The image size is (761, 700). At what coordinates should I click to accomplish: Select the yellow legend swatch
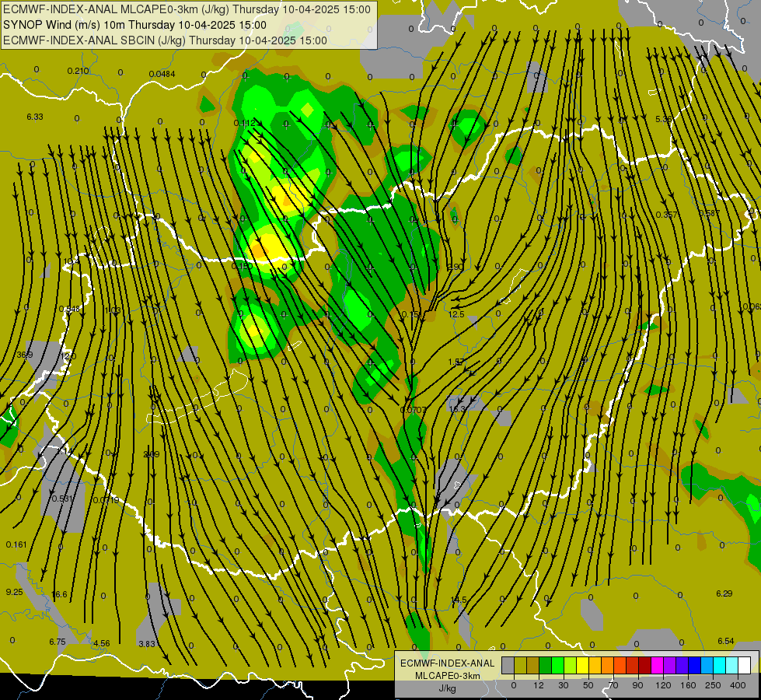(x=582, y=666)
